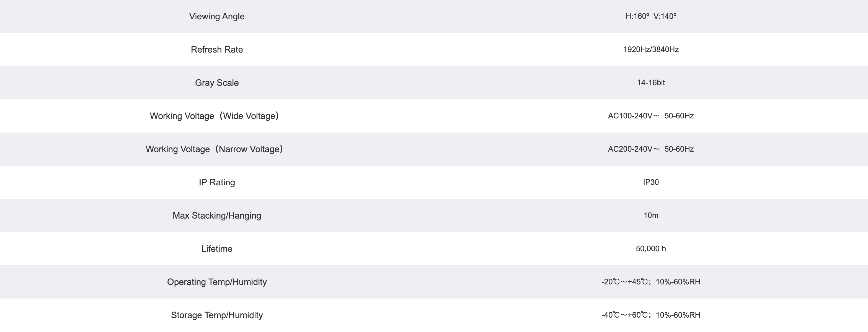The height and width of the screenshot is (332, 868).
Task: Select the 10m value
Action: point(651,216)
